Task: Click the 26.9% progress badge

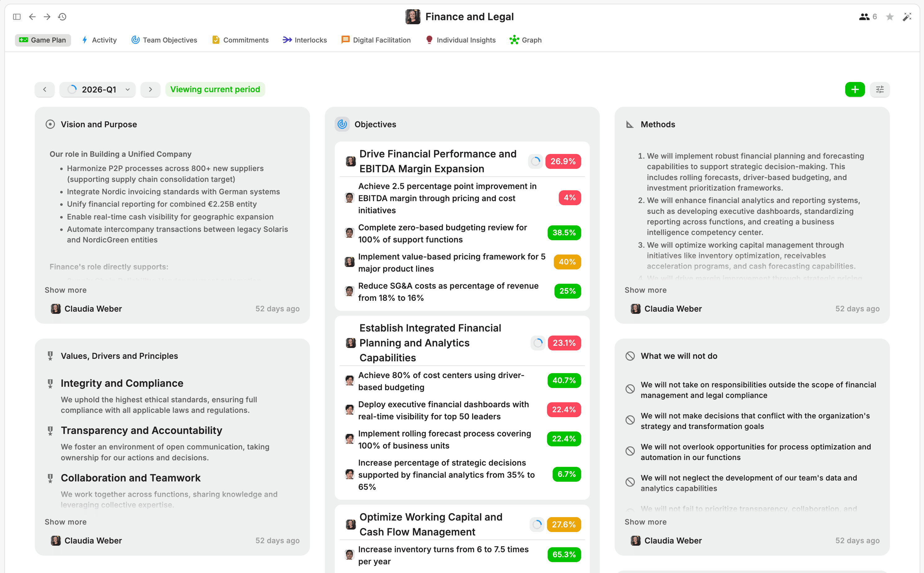Action: [x=563, y=161]
